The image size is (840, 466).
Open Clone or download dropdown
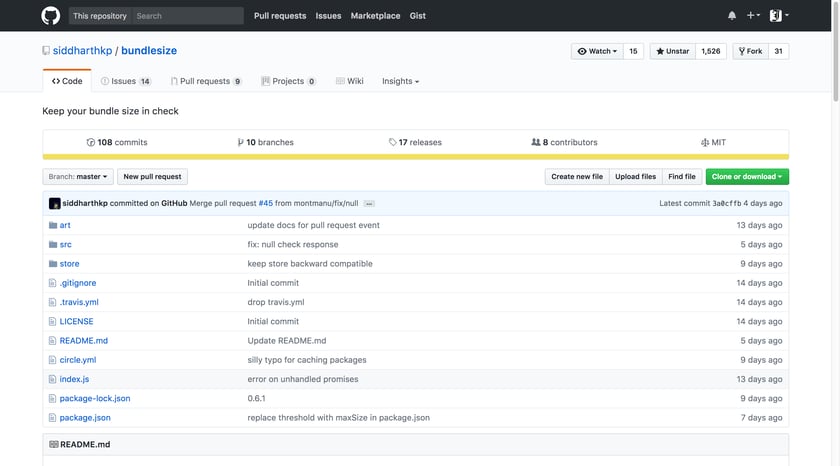(x=747, y=177)
